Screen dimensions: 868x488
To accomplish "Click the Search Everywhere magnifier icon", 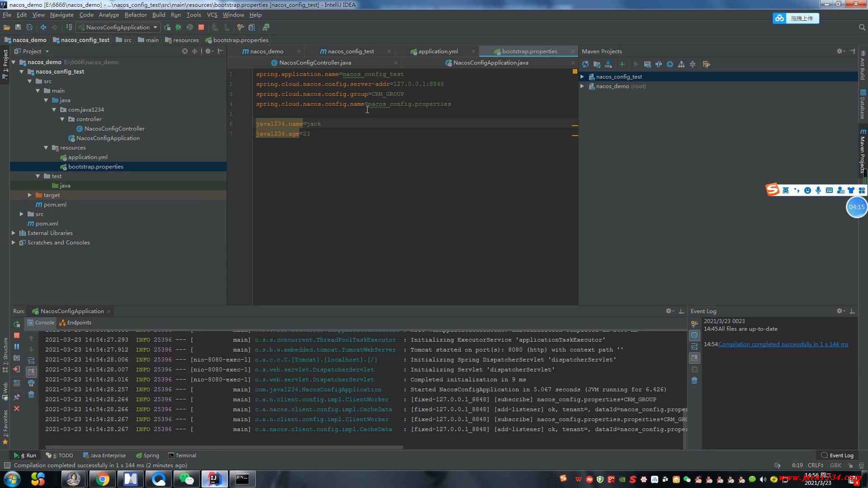I will coord(862,28).
